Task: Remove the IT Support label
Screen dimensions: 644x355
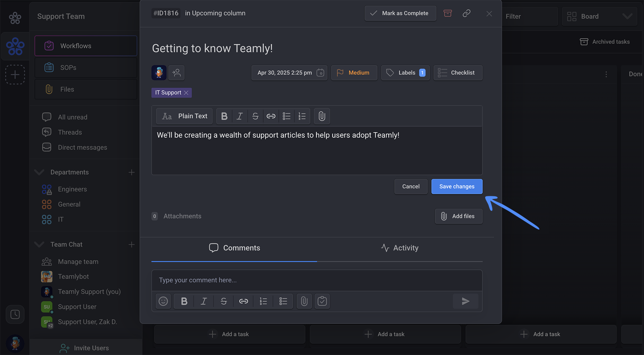Action: coord(186,93)
